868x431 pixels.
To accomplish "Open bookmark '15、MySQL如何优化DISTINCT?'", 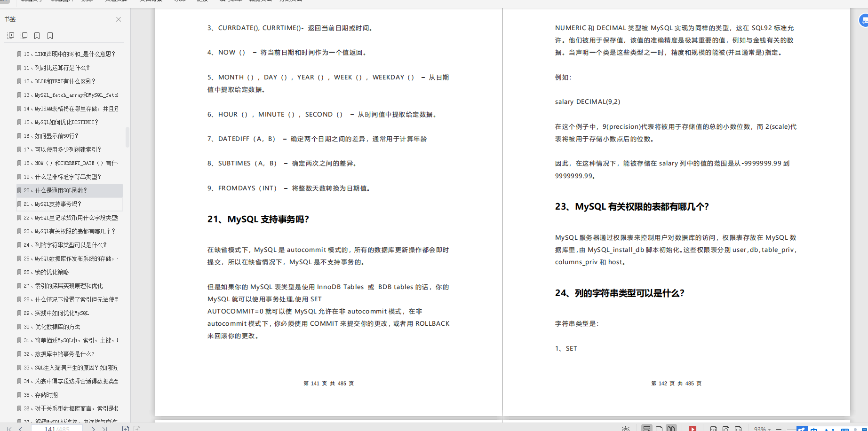I will coord(69,122).
